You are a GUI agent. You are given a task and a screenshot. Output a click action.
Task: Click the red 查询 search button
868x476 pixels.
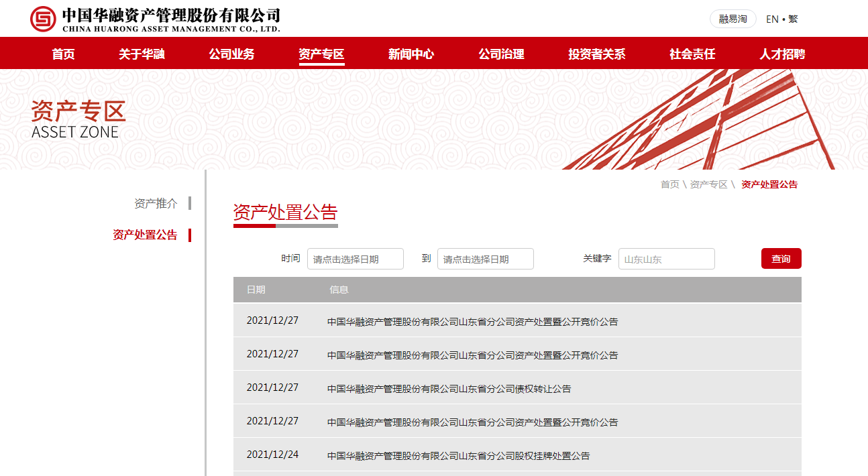[x=781, y=259]
